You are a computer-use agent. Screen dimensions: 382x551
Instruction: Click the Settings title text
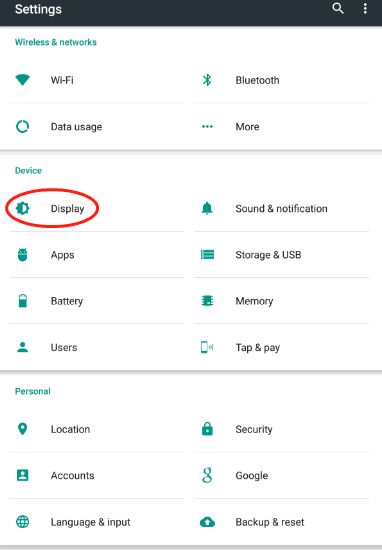point(38,9)
